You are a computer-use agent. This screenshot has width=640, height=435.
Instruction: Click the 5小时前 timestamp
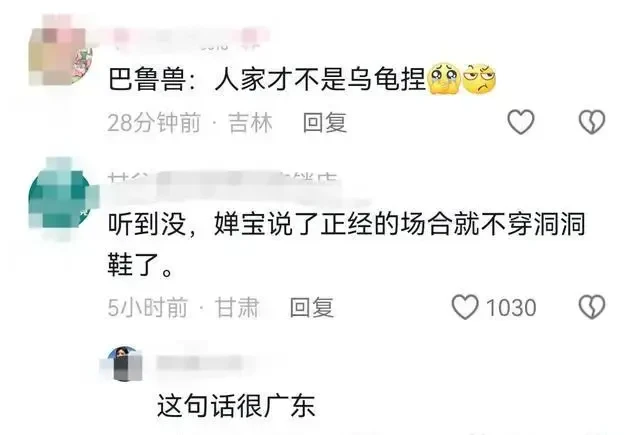coord(147,307)
